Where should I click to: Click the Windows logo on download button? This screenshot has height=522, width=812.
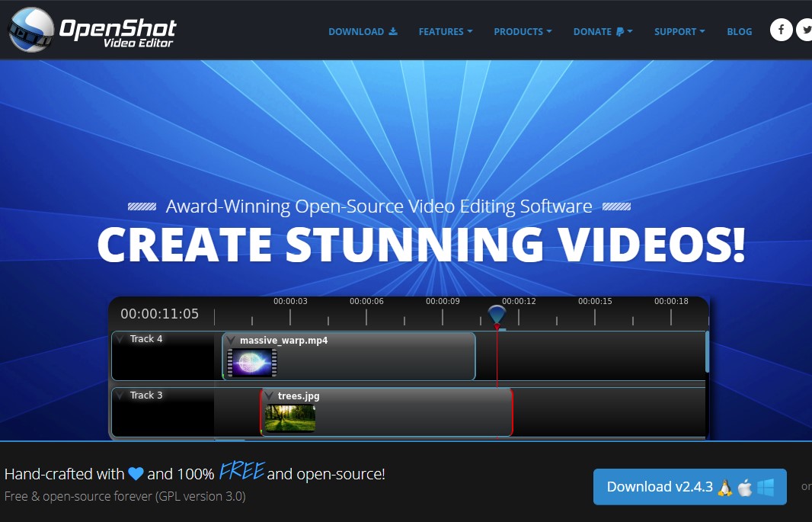pos(766,488)
